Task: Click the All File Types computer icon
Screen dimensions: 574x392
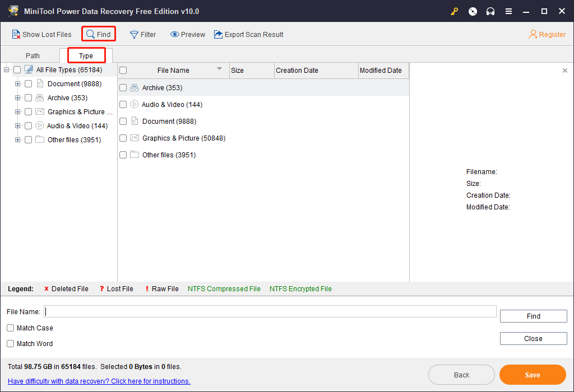Action: pos(29,69)
